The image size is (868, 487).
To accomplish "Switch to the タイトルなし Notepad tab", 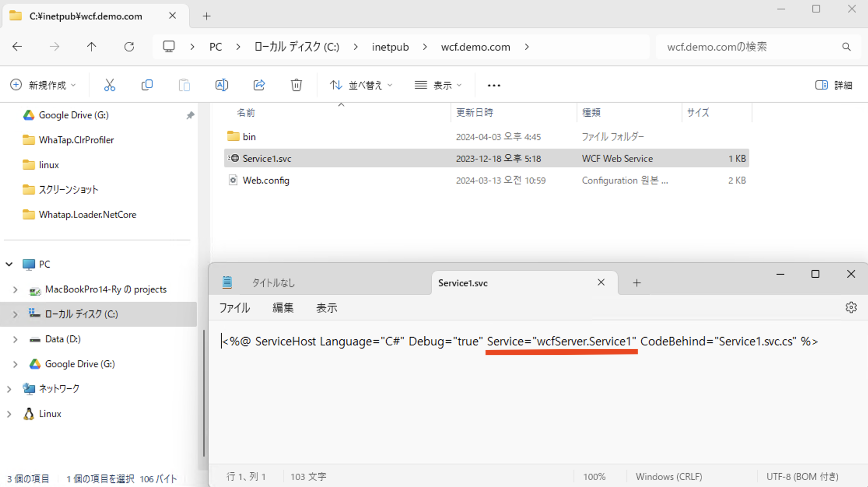I will [322, 283].
